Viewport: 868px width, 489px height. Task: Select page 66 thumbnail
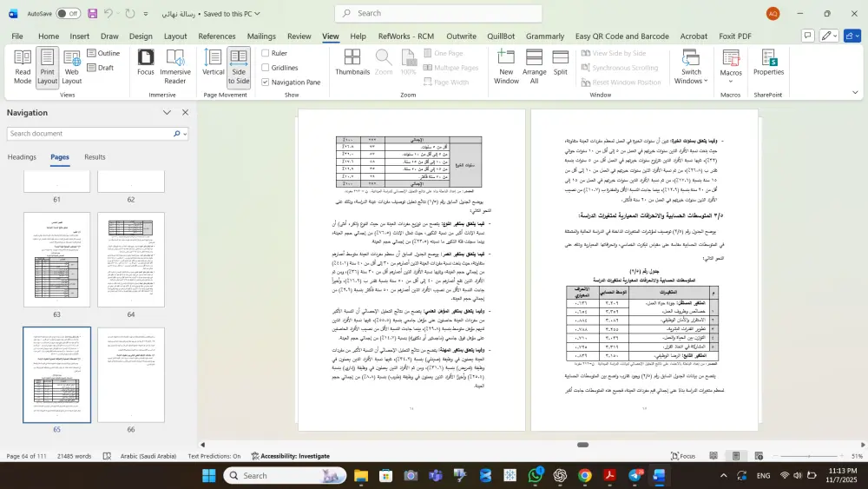coord(131,375)
